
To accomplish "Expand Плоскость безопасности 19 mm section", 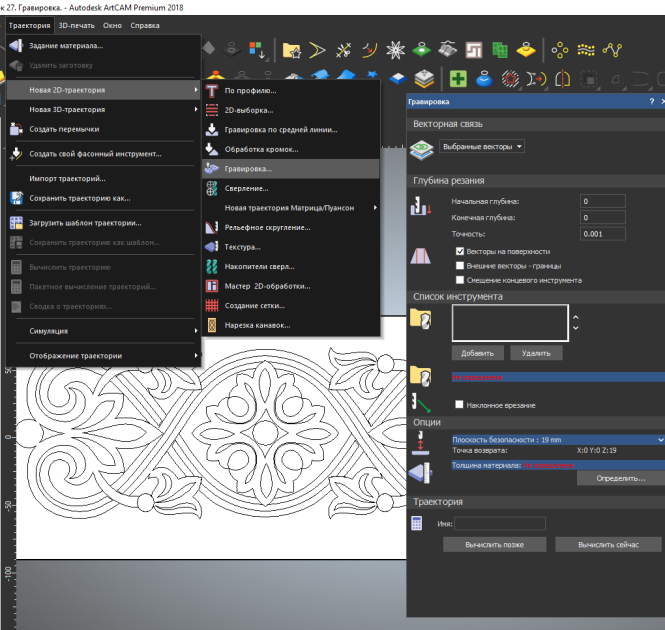I will (x=557, y=440).
